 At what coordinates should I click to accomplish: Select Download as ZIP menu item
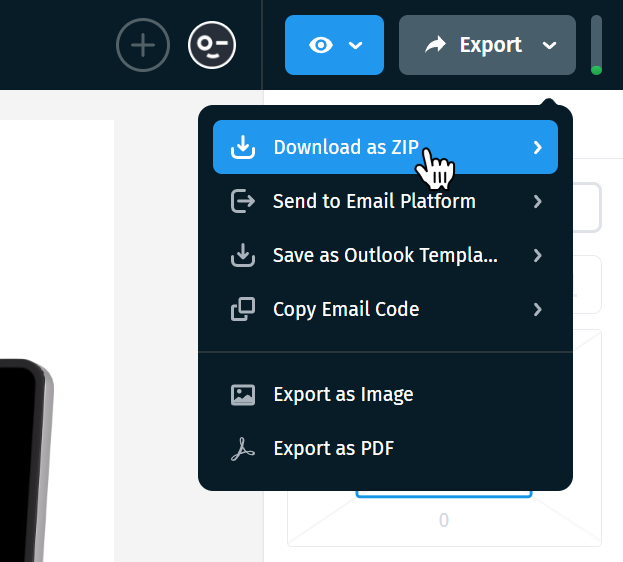[385, 147]
